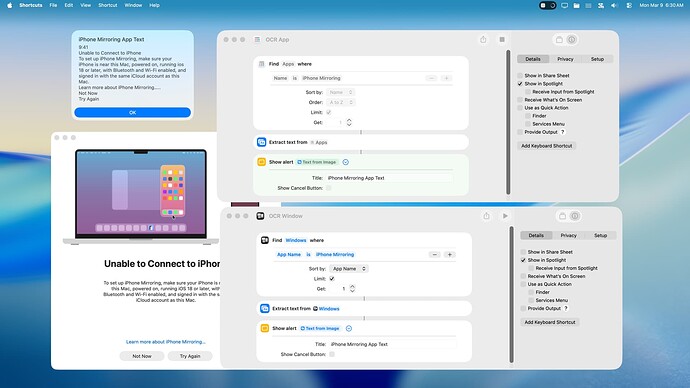The image size is (690, 388).
Task: Switch to Setup tab in OCR Window editor
Action: click(x=600, y=235)
